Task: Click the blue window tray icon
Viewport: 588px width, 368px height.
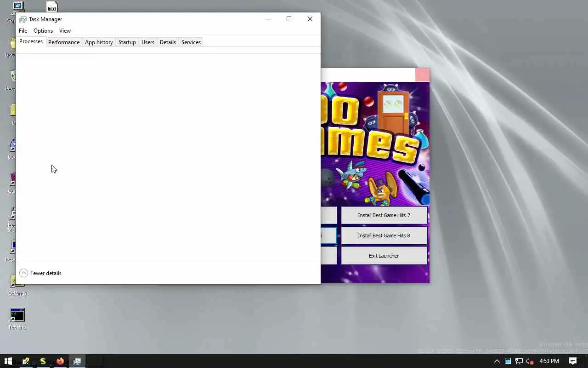Action: click(x=508, y=361)
